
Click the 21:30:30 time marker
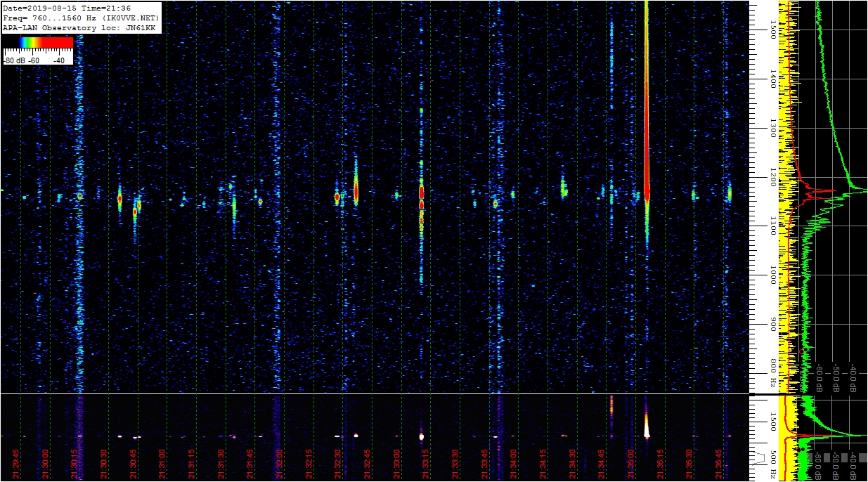[105, 464]
